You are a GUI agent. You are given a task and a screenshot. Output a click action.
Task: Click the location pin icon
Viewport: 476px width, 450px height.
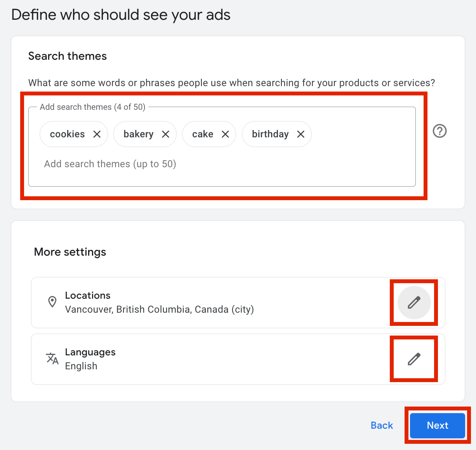(x=52, y=302)
